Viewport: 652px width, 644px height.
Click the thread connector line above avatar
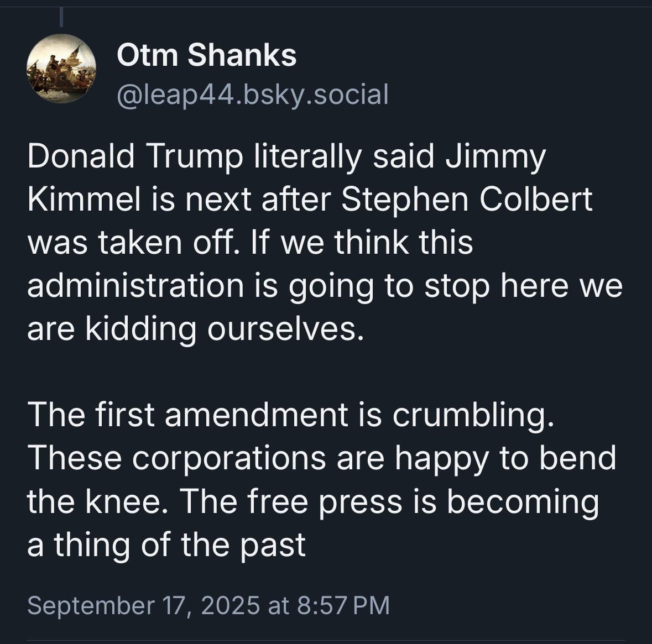pyautogui.click(x=61, y=18)
